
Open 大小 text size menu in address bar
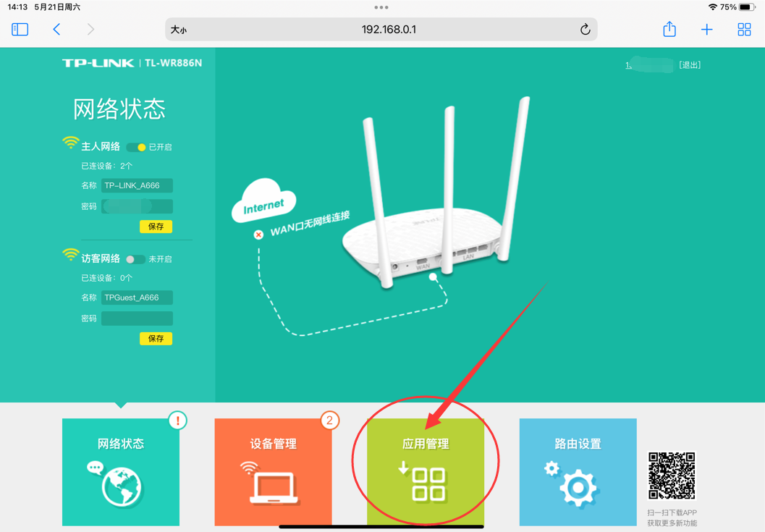179,30
